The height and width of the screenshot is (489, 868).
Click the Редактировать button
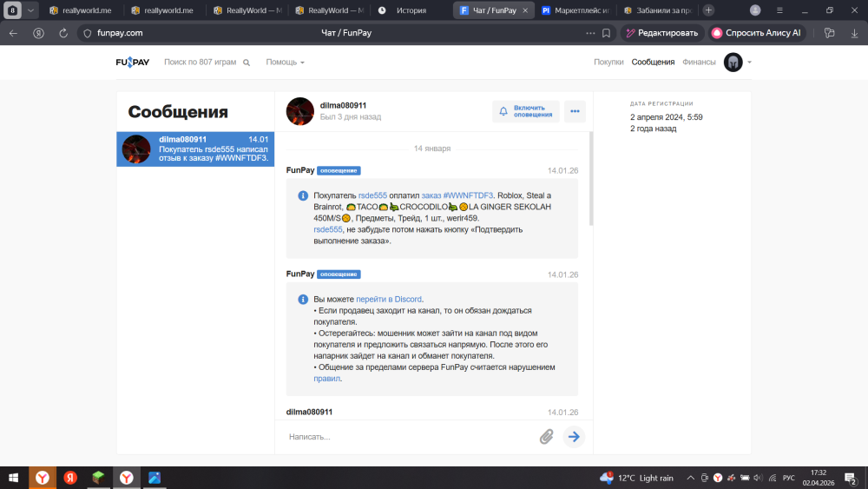(662, 33)
